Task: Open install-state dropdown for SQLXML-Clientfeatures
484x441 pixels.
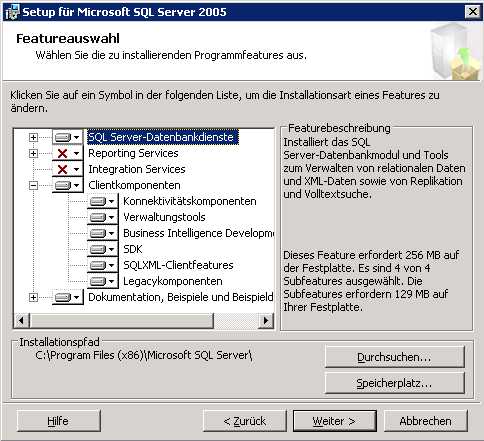Action: pos(102,265)
